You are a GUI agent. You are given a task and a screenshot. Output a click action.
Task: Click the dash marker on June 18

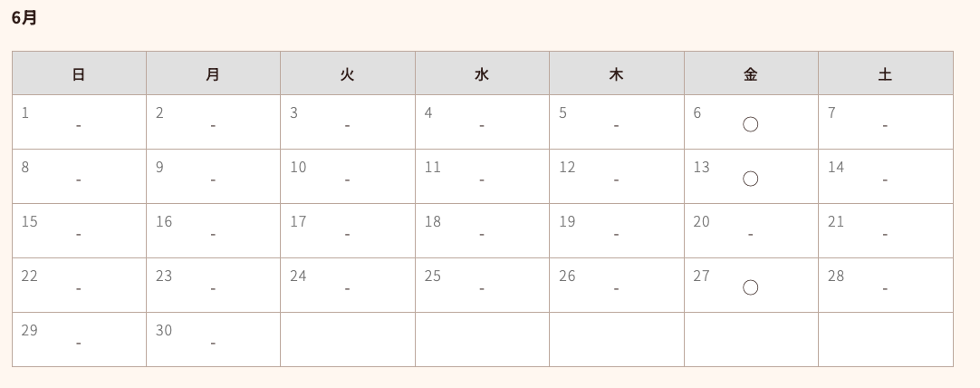click(x=481, y=235)
